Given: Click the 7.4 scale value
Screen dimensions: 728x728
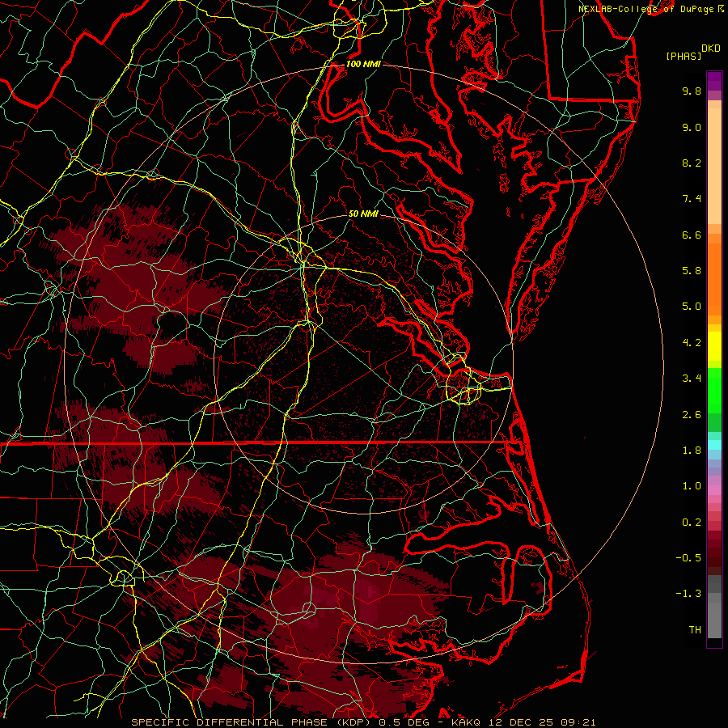Looking at the screenshot, I should (x=692, y=199).
